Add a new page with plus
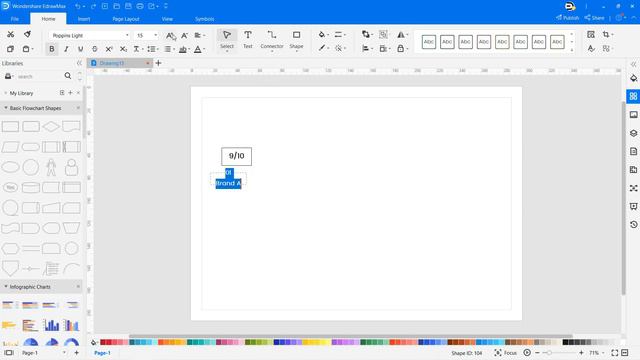640x360 pixels. coord(76,353)
